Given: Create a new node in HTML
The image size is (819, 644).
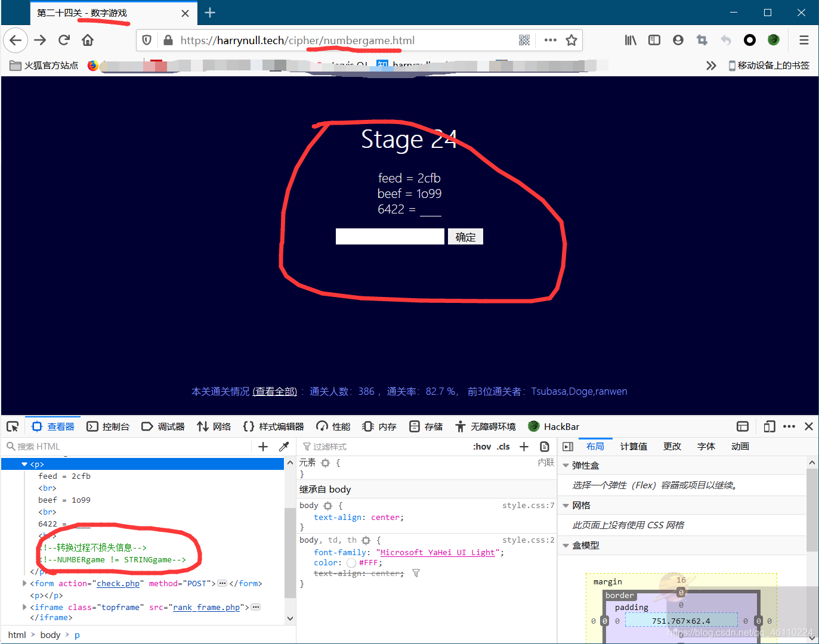Looking at the screenshot, I should [x=263, y=447].
